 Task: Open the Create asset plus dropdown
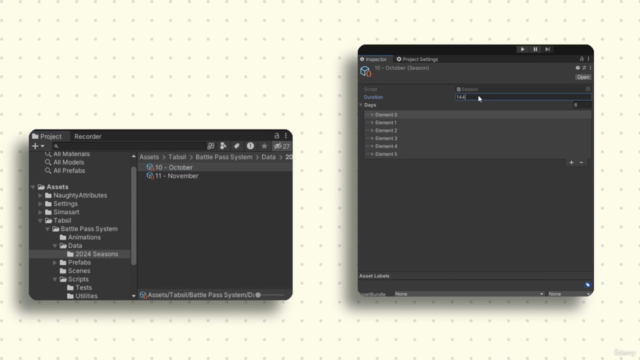pyautogui.click(x=38, y=146)
